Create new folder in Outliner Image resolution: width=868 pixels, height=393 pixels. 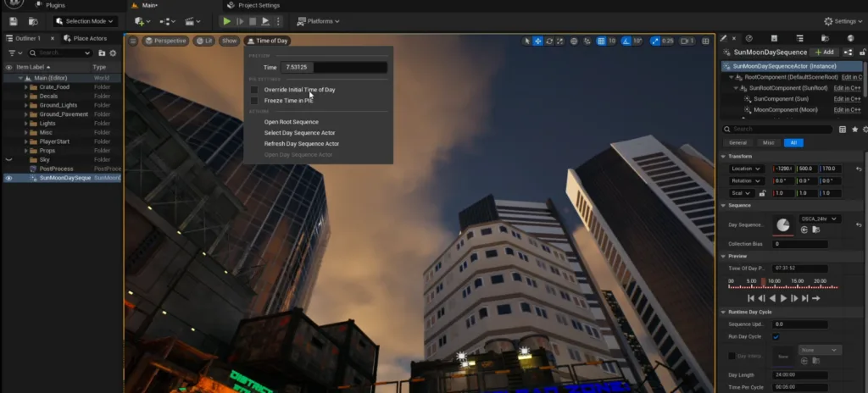coord(102,53)
